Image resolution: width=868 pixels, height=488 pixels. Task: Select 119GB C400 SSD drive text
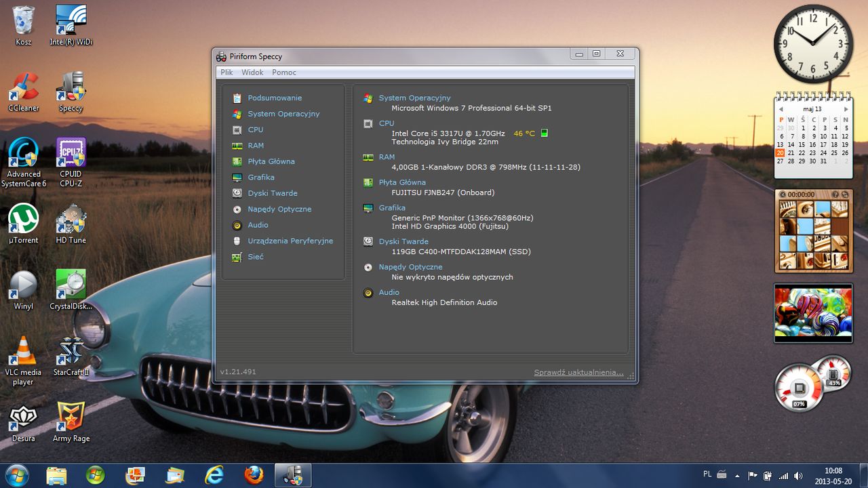click(x=461, y=251)
